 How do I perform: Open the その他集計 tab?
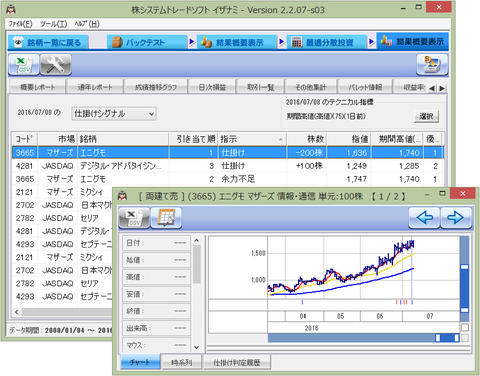coord(311,87)
